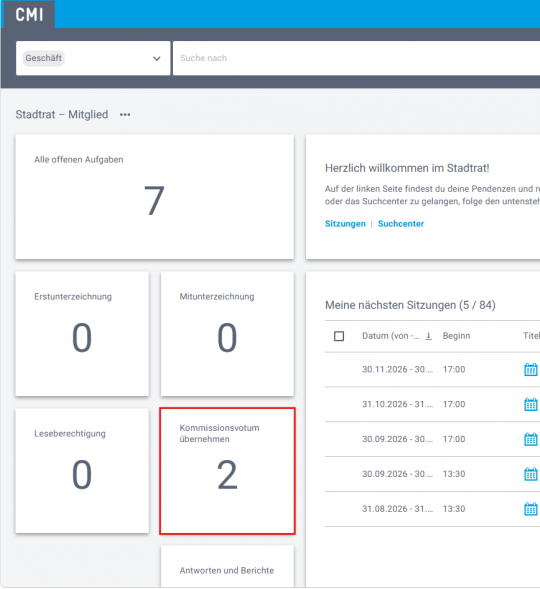Click the Herzlich willkommen im Stadtrat! heading

point(407,168)
